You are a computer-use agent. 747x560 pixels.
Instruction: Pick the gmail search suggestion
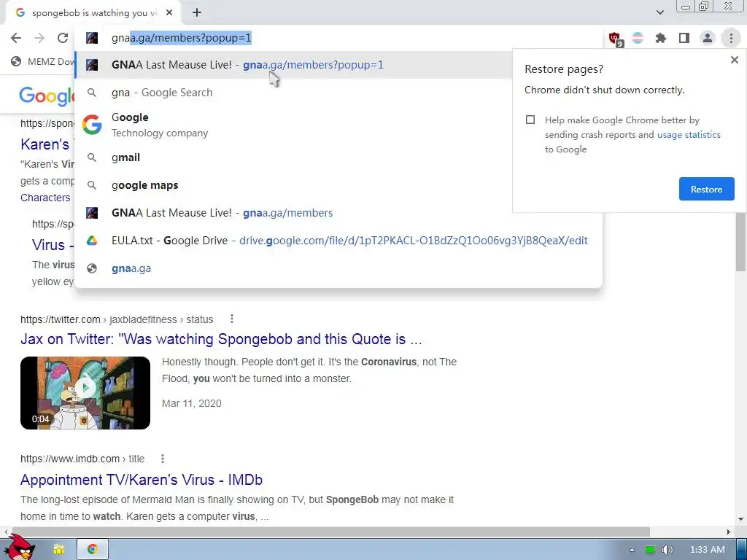click(x=293, y=157)
